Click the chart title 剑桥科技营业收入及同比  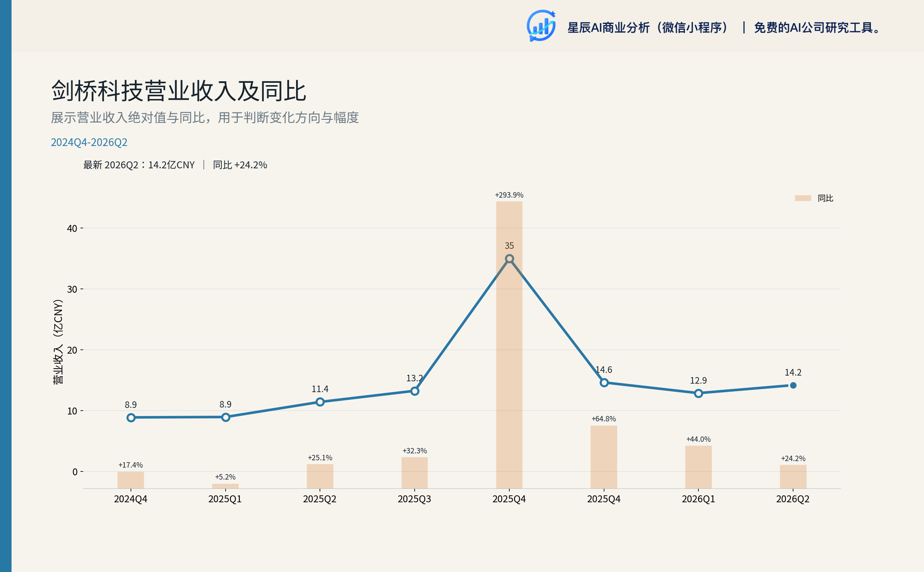click(x=179, y=91)
